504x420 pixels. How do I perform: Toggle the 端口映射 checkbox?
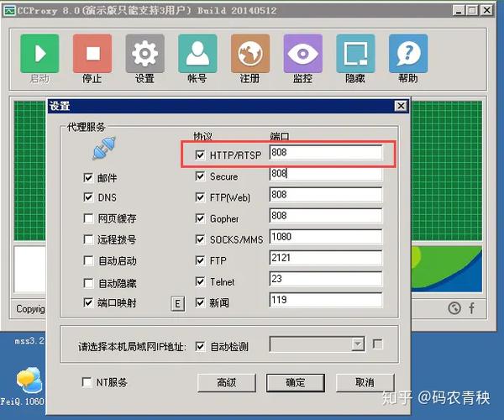[x=88, y=302]
